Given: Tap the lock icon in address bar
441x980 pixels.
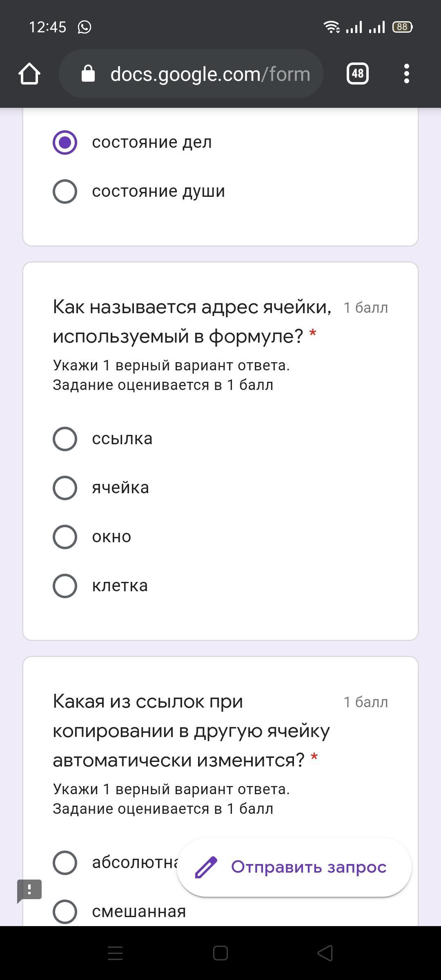Looking at the screenshot, I should (x=88, y=74).
